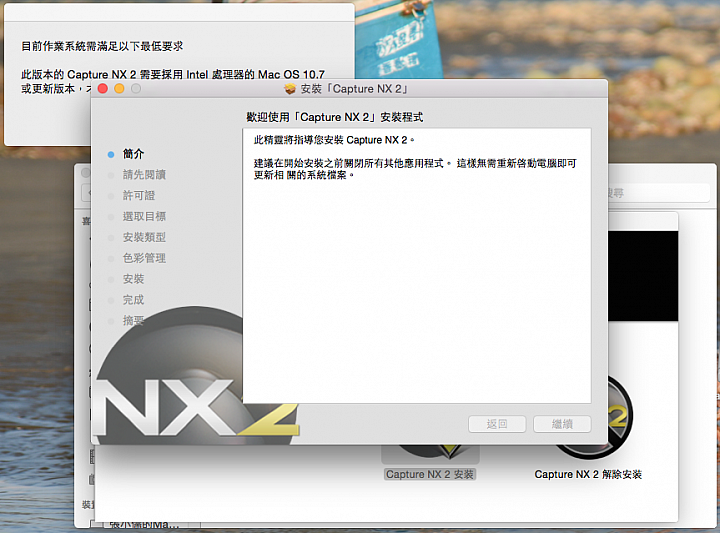This screenshot has width=720, height=533.
Task: Click the Mac OS 10.7 requirement line
Action: (x=173, y=74)
